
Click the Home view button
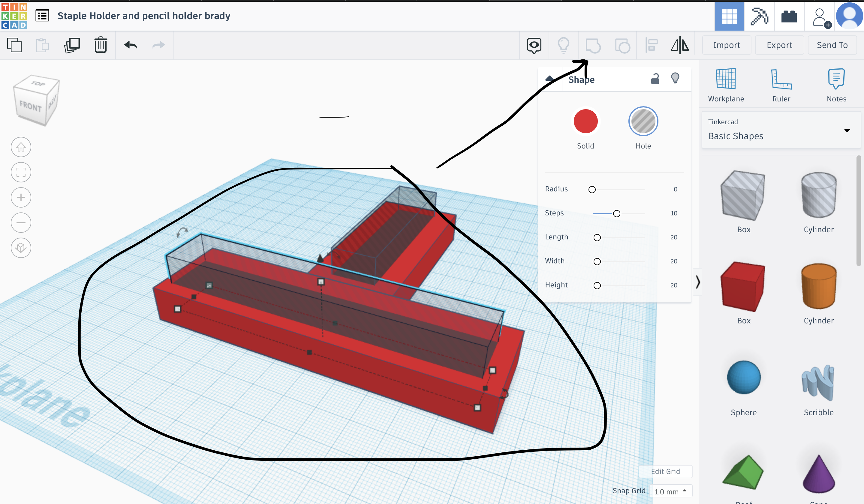pos(21,147)
